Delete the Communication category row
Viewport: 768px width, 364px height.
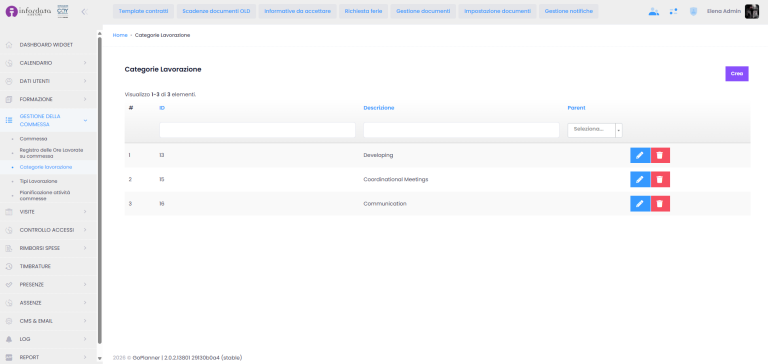point(660,204)
